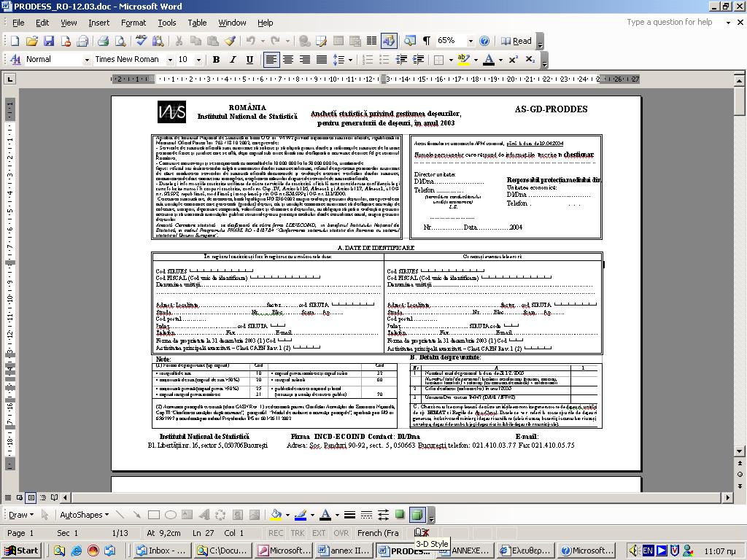Viewport: 747px width, 560px height.
Task: Open the Format menu
Action: 133,23
